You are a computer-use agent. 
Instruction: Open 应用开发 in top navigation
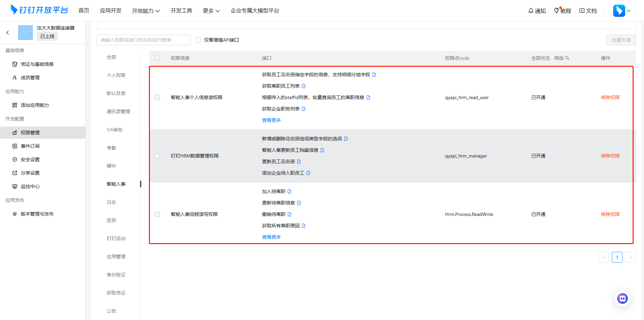tap(111, 11)
